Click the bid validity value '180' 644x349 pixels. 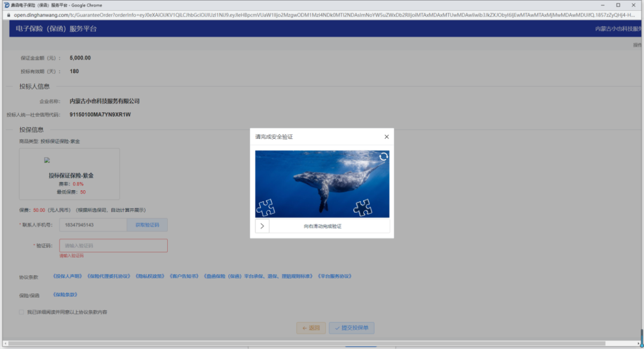pos(74,71)
